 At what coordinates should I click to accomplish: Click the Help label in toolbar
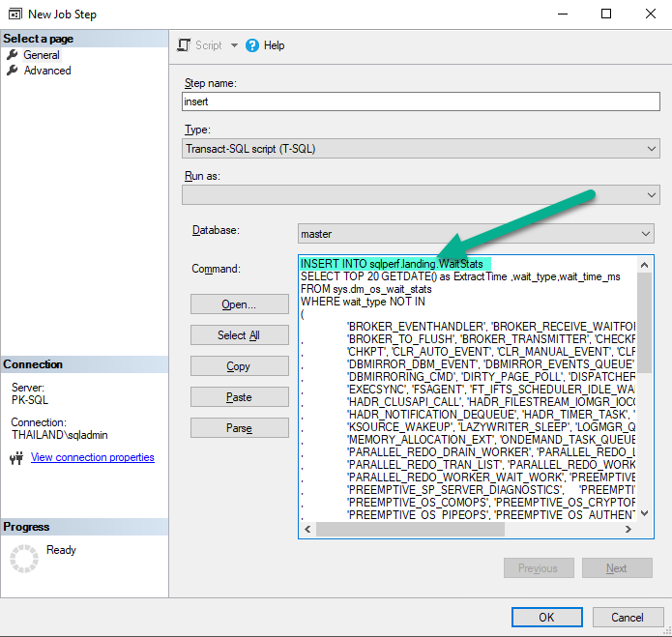pyautogui.click(x=274, y=45)
